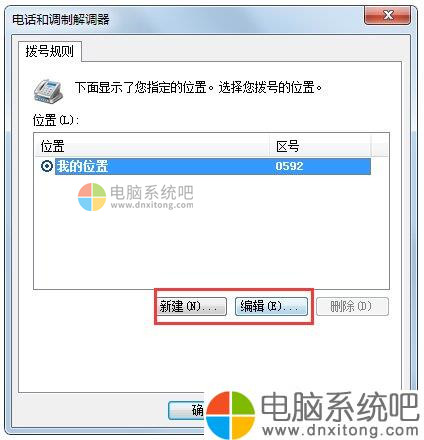Screen dimensions: 424x440
Task: Close the 电话和调制解调器 dialog
Action: pos(388,16)
